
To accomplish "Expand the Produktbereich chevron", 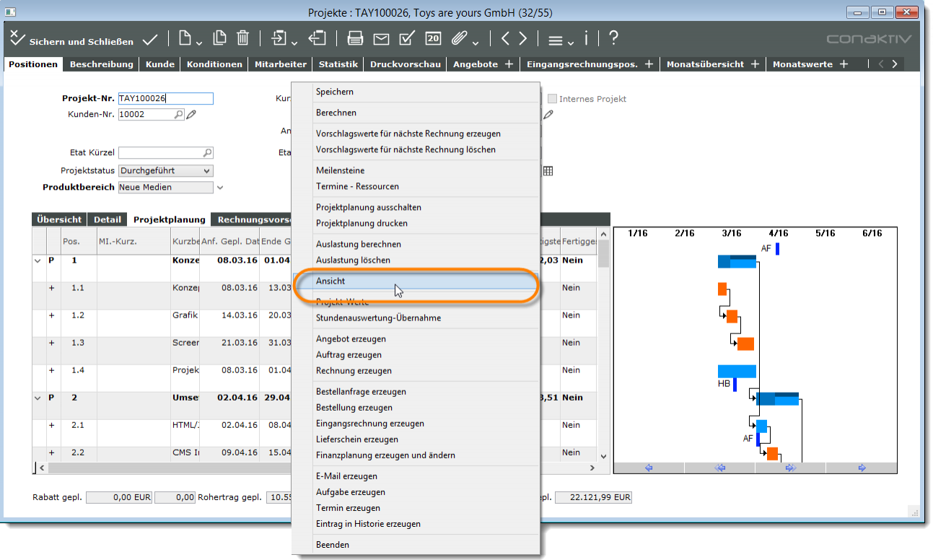I will point(220,188).
